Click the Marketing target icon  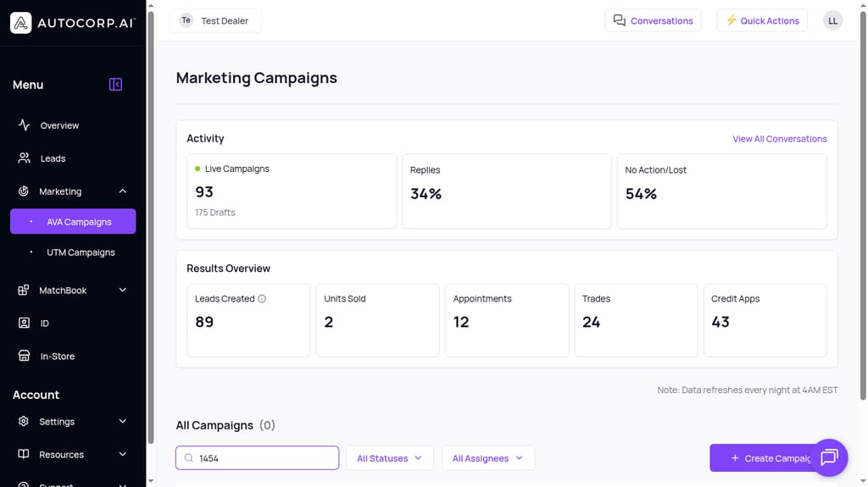pos(23,191)
